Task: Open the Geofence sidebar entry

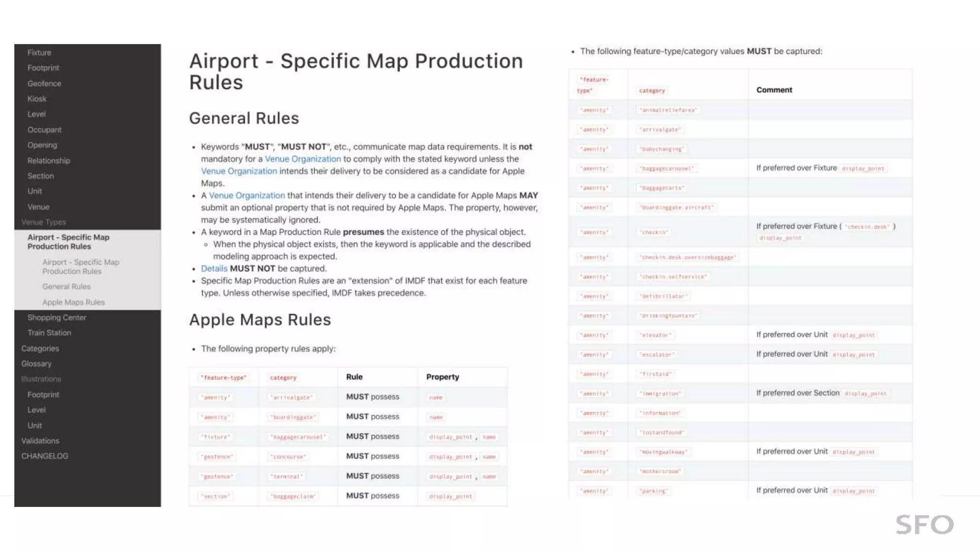Action: (x=44, y=83)
